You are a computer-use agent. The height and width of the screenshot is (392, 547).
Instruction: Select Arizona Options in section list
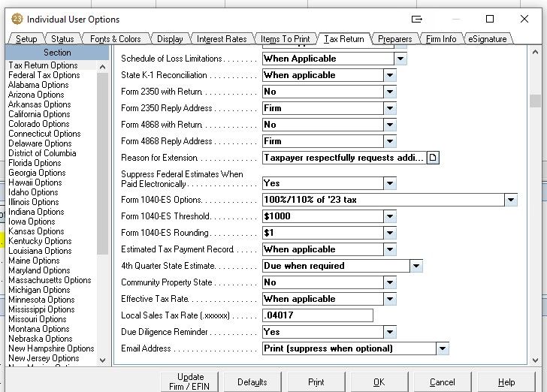(x=36, y=95)
